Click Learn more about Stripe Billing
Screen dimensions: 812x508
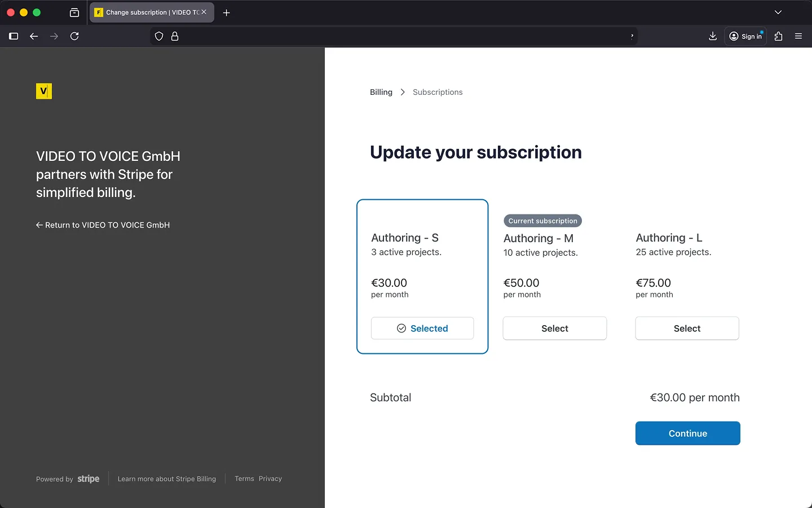pyautogui.click(x=167, y=479)
